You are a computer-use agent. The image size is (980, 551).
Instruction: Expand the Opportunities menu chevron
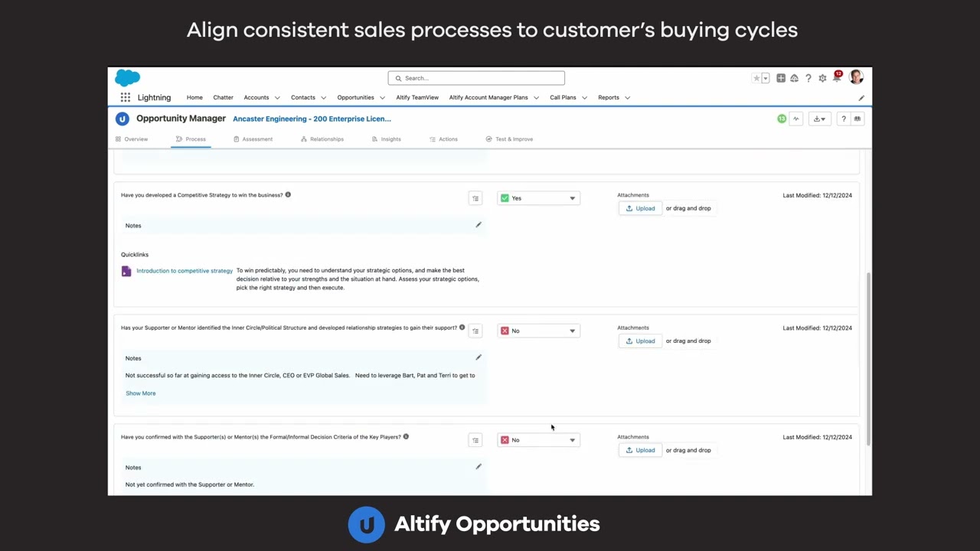click(382, 98)
